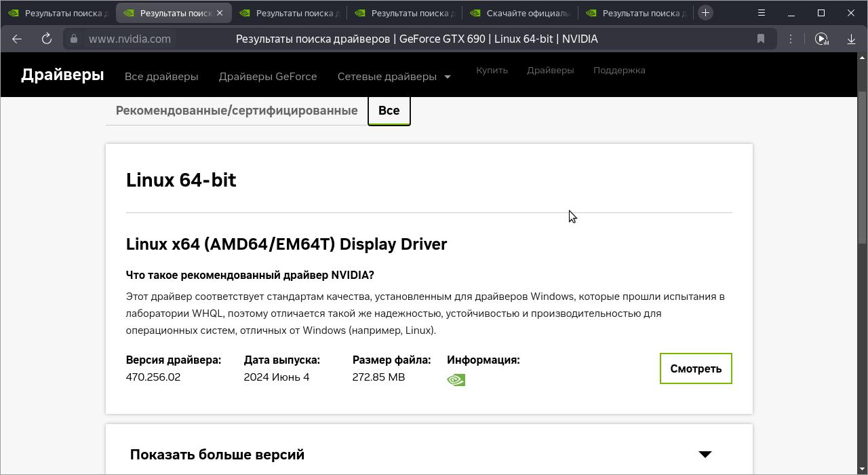Click the vertical page scrollbar thumb
This screenshot has height=475, width=868.
[x=863, y=168]
